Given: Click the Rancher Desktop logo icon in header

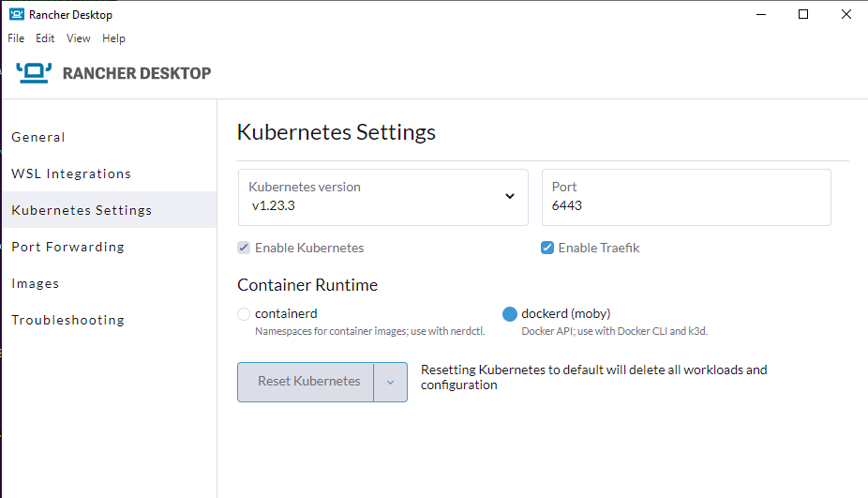Looking at the screenshot, I should point(34,72).
